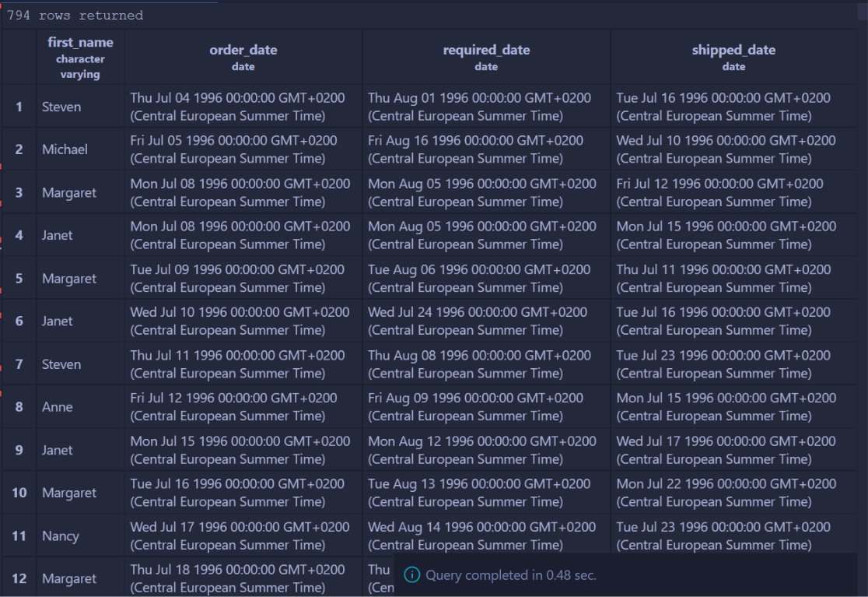Select row number 4
Image resolution: width=868 pixels, height=597 pixels.
tap(19, 235)
